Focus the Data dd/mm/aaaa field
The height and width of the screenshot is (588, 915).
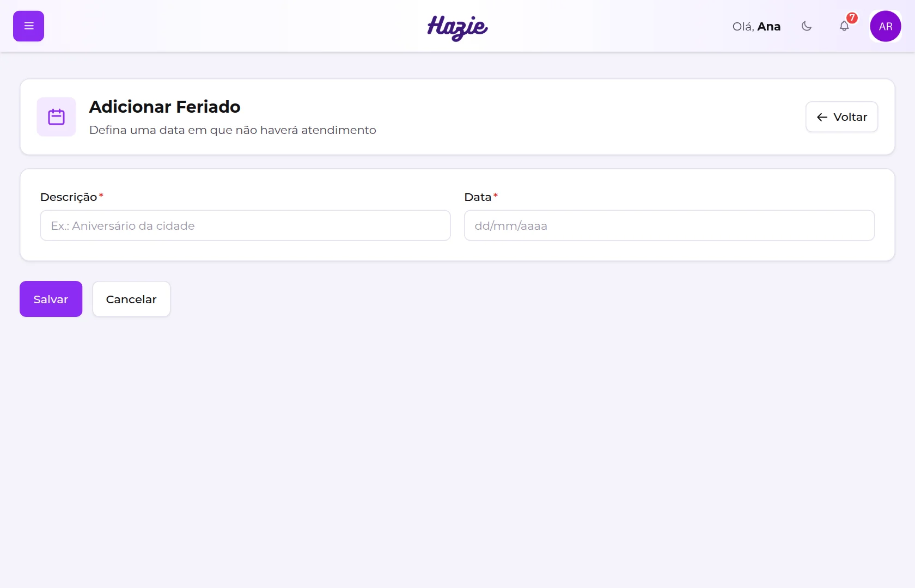pyautogui.click(x=669, y=225)
